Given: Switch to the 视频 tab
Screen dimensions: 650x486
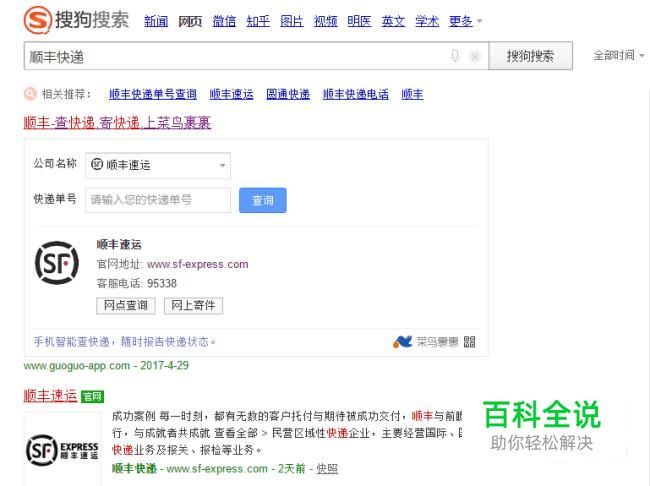Looking at the screenshot, I should pos(325,21).
